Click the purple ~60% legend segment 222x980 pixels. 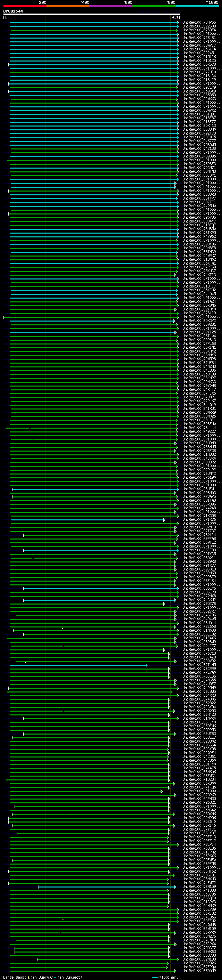(111, 6)
